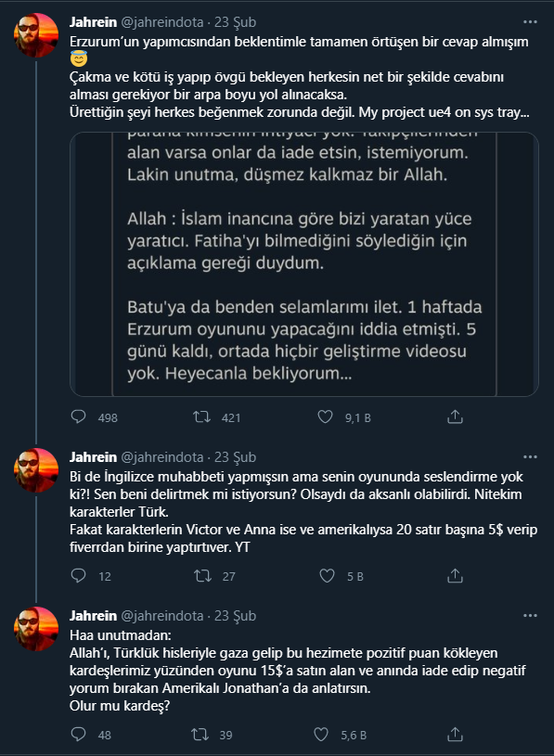This screenshot has width=554, height=756.
Task: Retweet the first tweet showing 421 retweets
Action: click(200, 417)
